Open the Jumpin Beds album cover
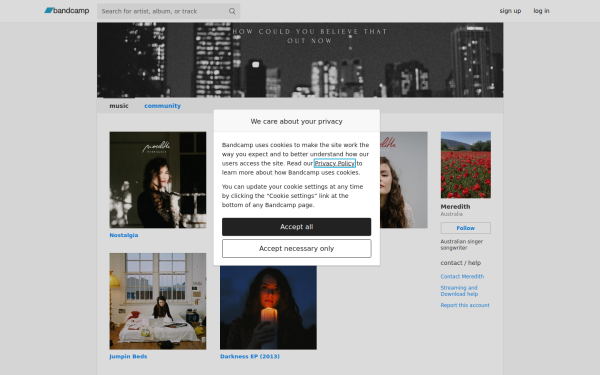This screenshot has width=600, height=375. pyautogui.click(x=158, y=301)
